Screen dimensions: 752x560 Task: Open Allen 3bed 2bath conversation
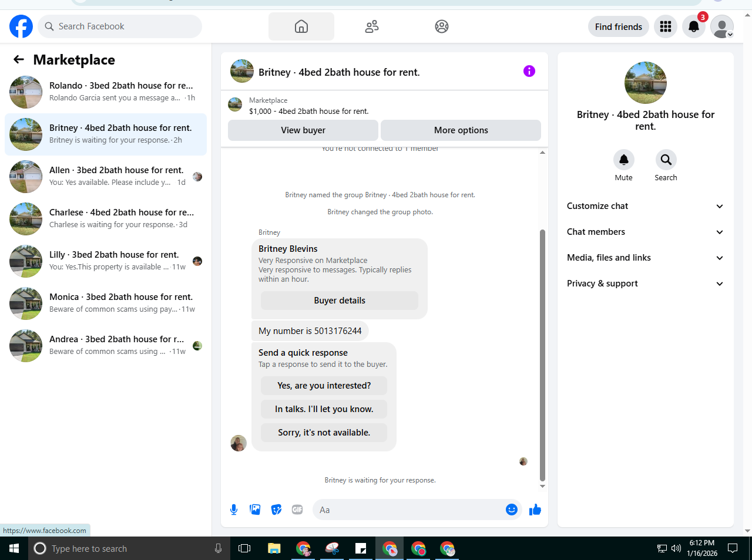[106, 177]
